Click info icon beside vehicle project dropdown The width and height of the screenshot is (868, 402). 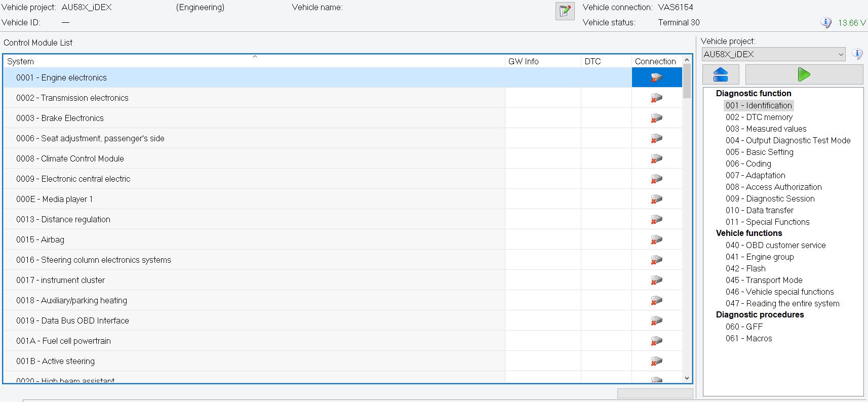point(857,54)
